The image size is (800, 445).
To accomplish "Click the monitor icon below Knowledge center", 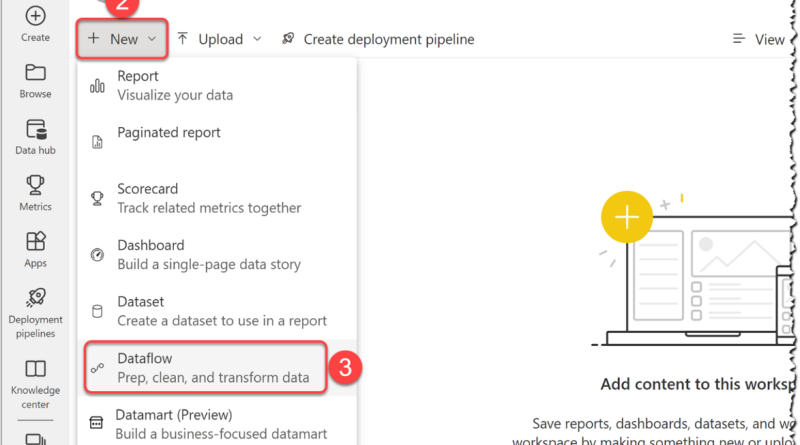I will click(36, 439).
